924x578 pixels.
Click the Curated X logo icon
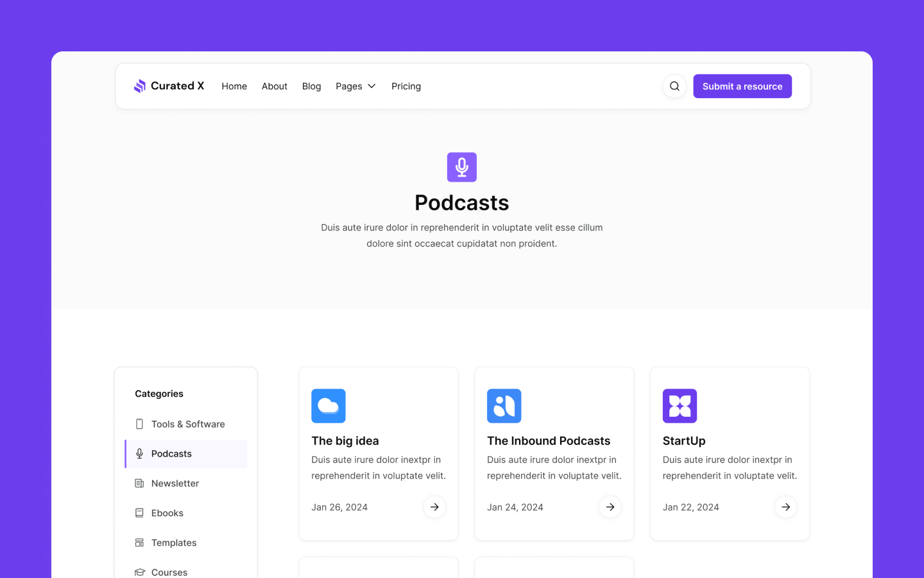[141, 85]
